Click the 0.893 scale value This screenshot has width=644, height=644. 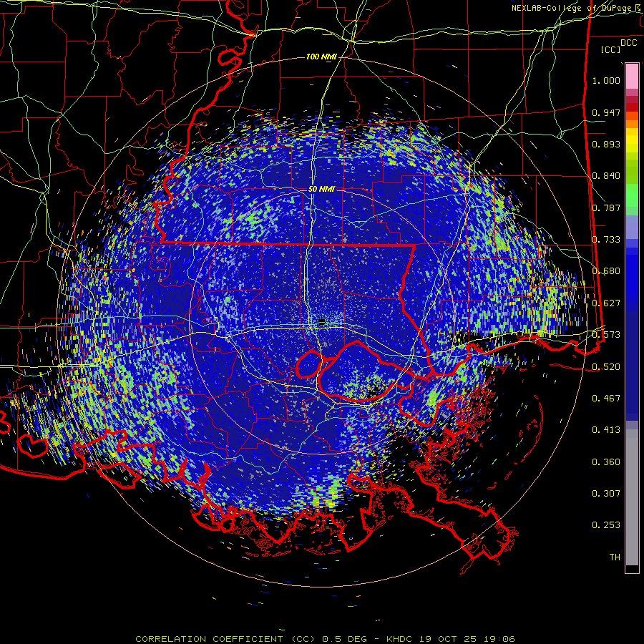[606, 144]
